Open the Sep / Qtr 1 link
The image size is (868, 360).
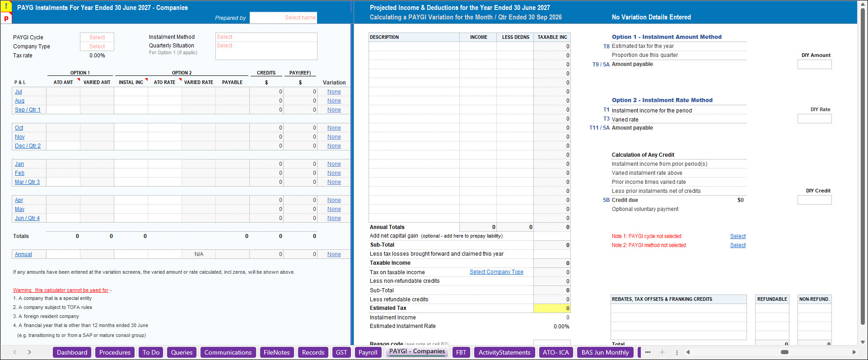(28, 110)
